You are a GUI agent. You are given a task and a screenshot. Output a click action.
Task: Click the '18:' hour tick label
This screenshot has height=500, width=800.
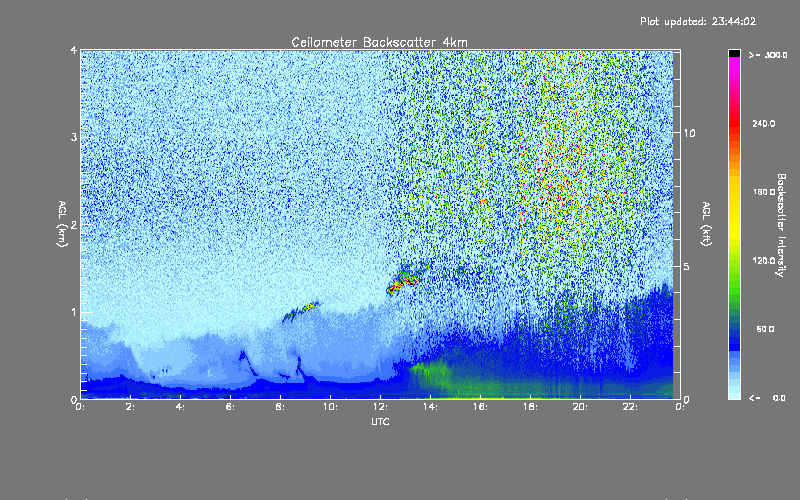(x=531, y=407)
